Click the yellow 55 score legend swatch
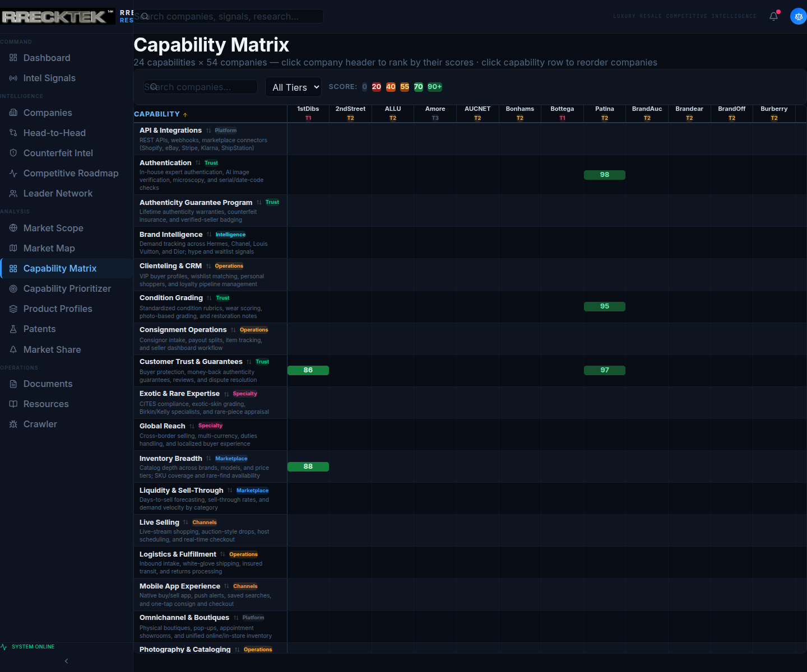This screenshot has height=672, width=807. tap(405, 87)
